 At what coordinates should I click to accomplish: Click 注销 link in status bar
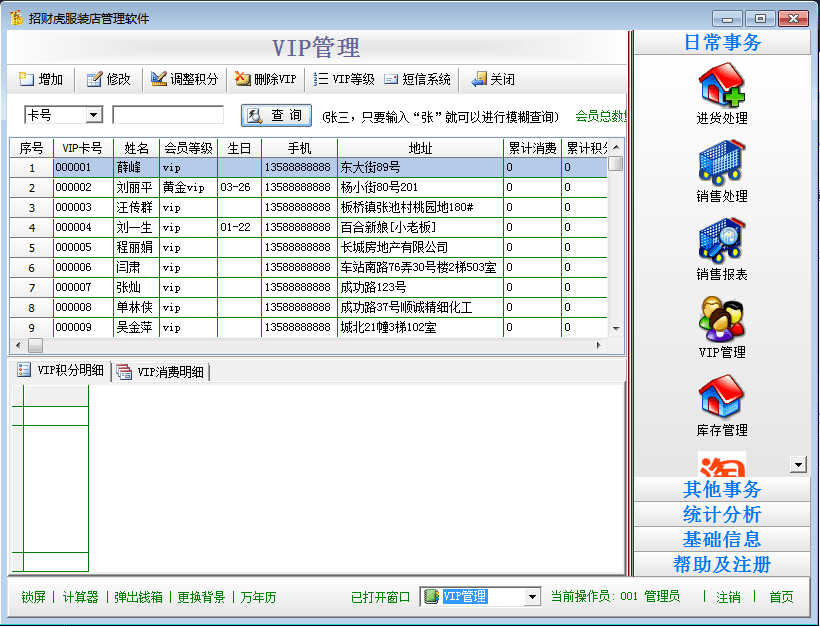(x=728, y=597)
